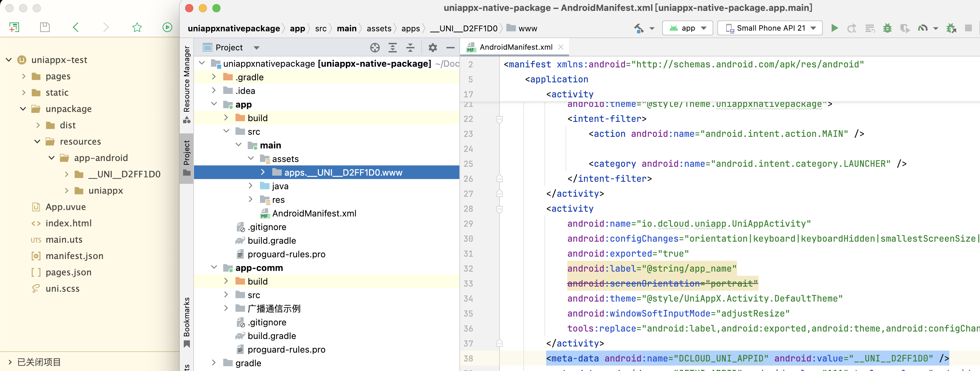Image resolution: width=980 pixels, height=371 pixels.
Task: Select AndroidManifest.xml in Project tree
Action: [x=314, y=213]
